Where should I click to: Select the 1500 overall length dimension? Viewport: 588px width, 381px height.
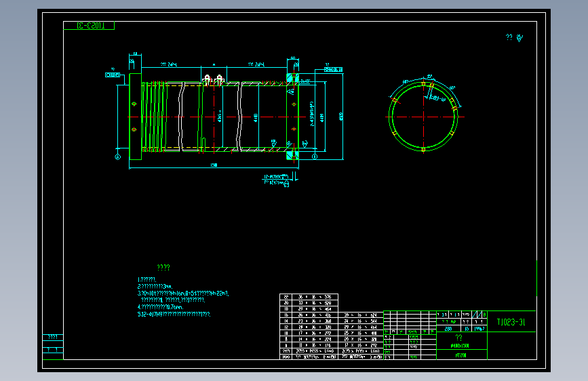[214, 165]
